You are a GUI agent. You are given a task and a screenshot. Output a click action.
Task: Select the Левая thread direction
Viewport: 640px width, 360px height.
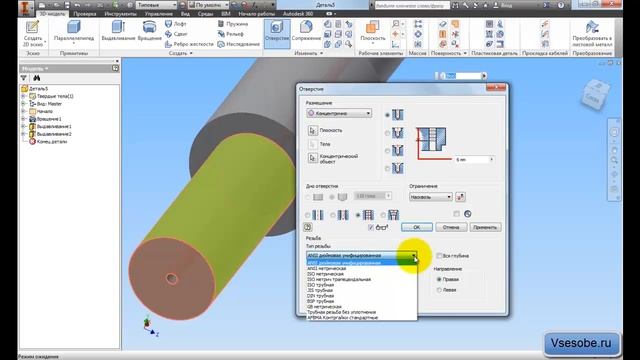[x=439, y=290]
